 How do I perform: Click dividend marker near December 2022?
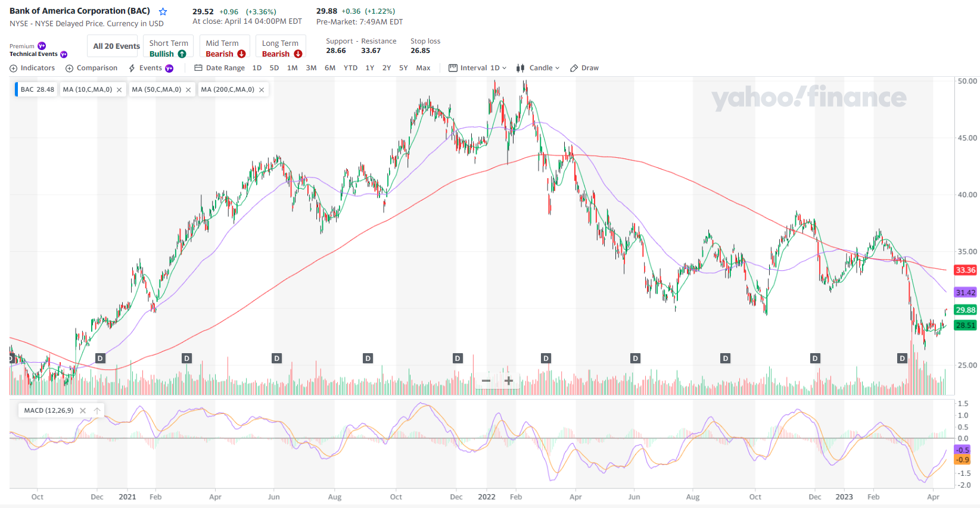[815, 359]
